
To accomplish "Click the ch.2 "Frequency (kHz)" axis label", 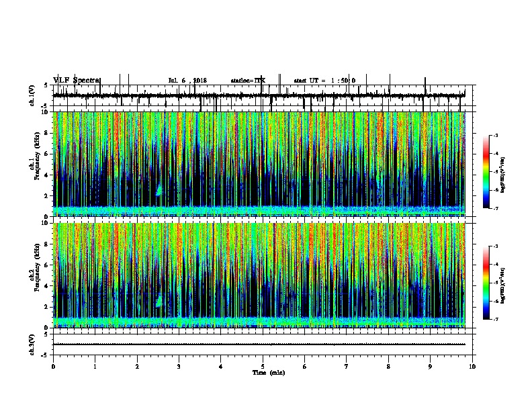I will 38,267.
